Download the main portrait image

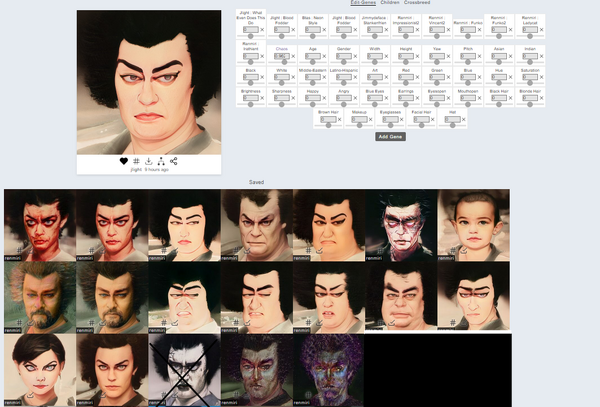[148, 161]
